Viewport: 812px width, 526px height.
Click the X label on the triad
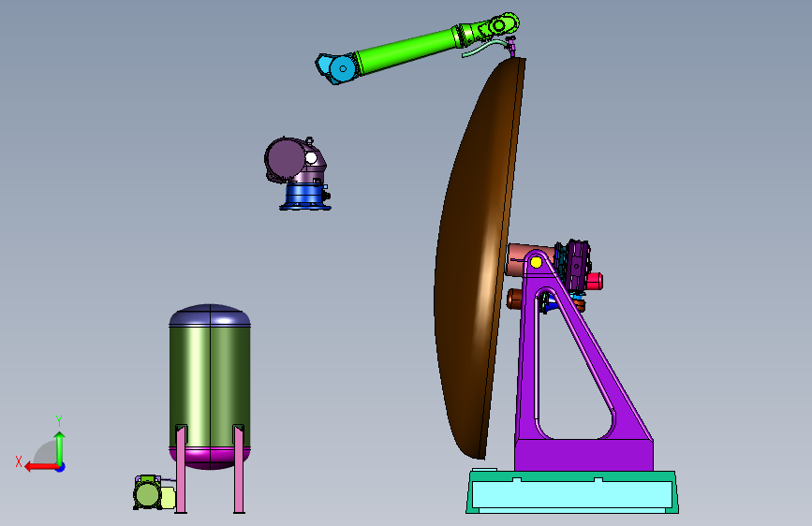click(19, 461)
